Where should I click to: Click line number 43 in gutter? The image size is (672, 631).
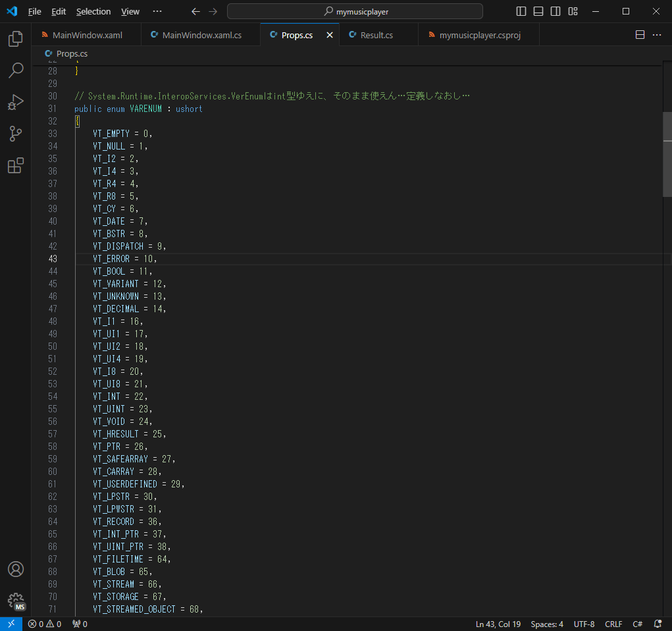coord(53,259)
